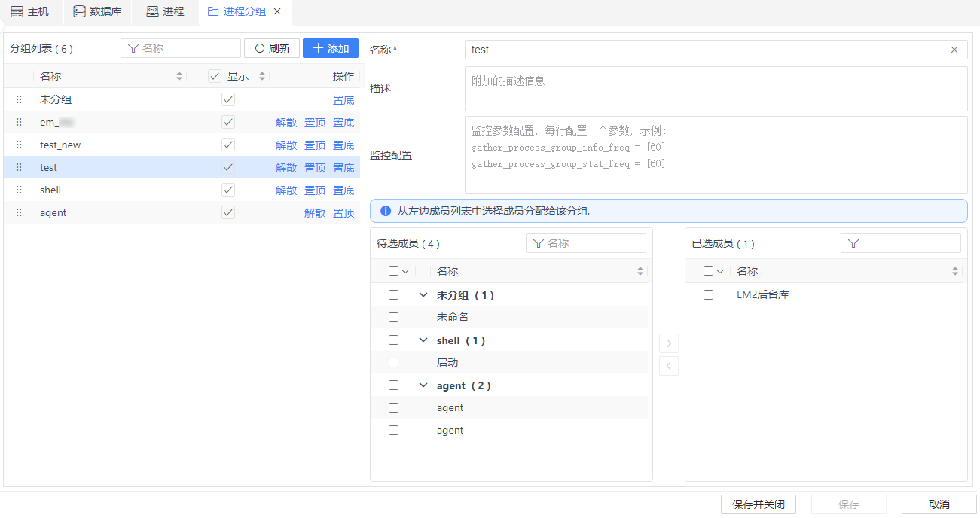Select the shell row in group list
Viewport: 980px width, 518px height.
tap(182, 190)
